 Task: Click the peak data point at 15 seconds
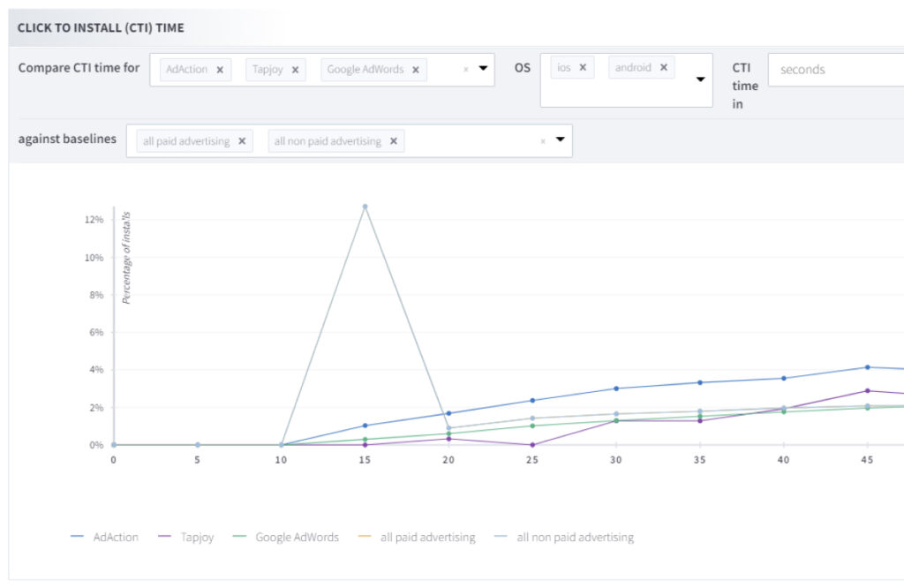click(365, 207)
